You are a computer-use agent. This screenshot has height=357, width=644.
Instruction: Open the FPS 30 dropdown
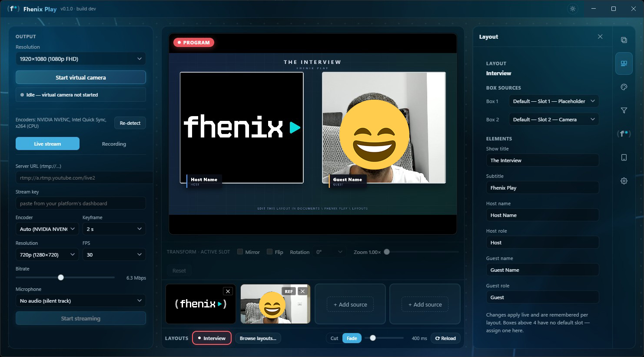(114, 255)
